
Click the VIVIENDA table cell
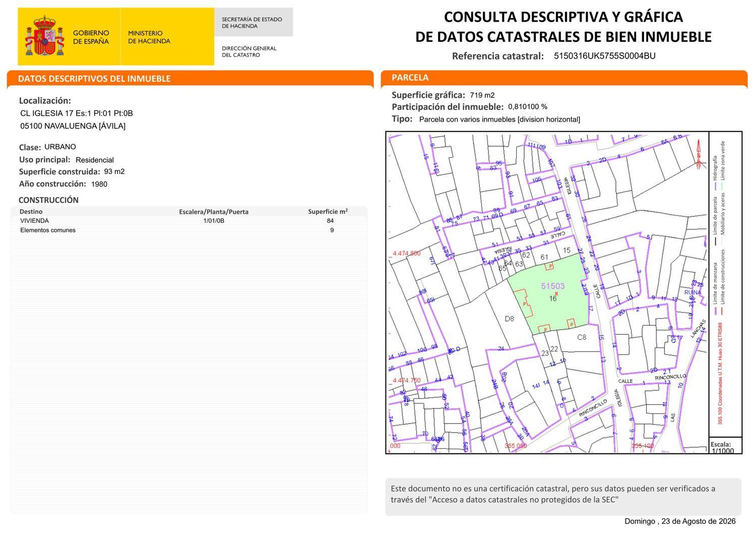[34, 221]
